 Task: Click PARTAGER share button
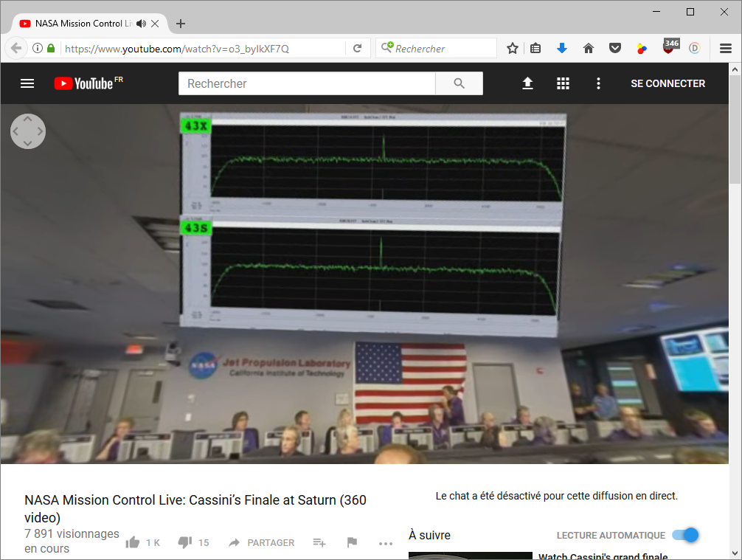point(261,542)
